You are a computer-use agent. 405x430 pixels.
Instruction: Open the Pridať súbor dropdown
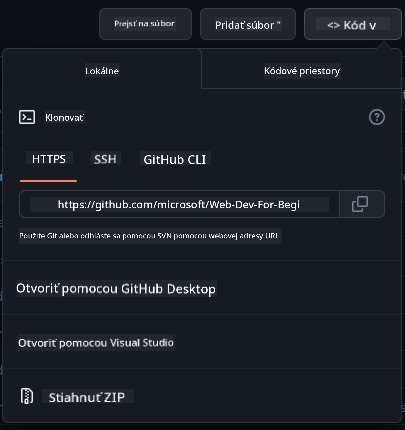point(248,24)
